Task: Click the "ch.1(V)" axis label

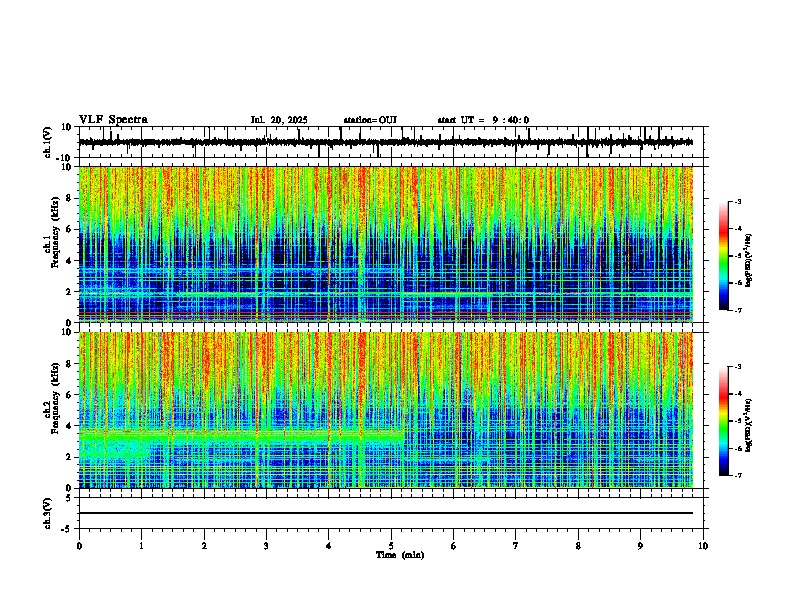Action: 48,142
